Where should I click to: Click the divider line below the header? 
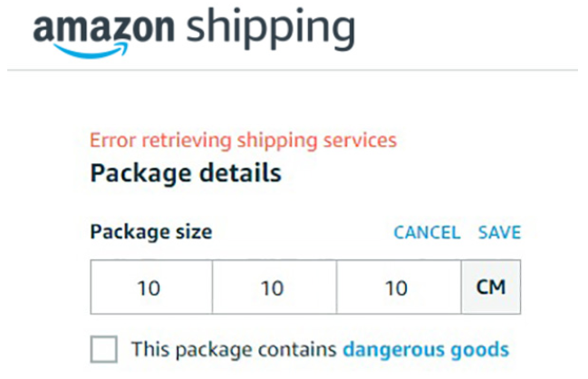point(293,70)
